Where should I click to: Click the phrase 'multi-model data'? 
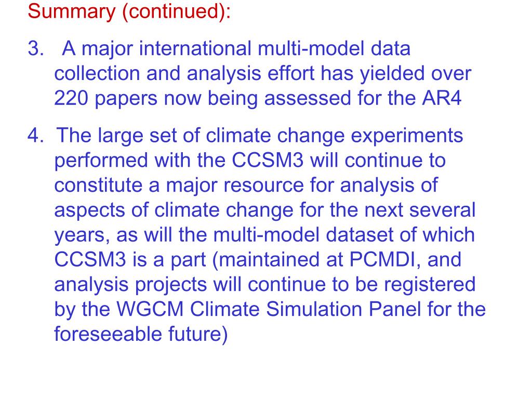334,48
